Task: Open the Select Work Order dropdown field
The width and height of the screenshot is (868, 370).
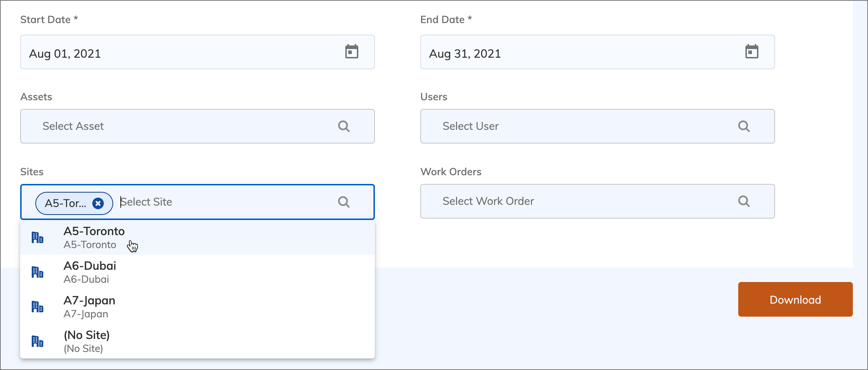Action: [x=597, y=201]
